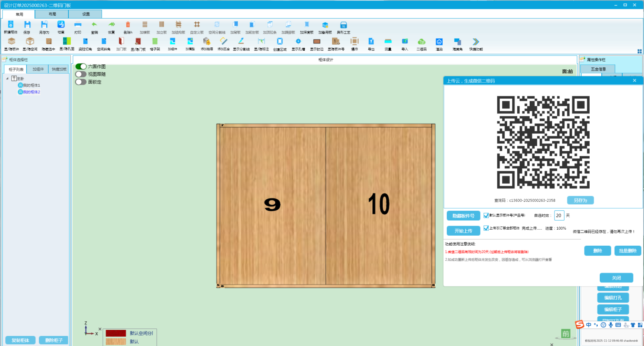
Task: Click the 开始上传 button
Action: tap(463, 231)
